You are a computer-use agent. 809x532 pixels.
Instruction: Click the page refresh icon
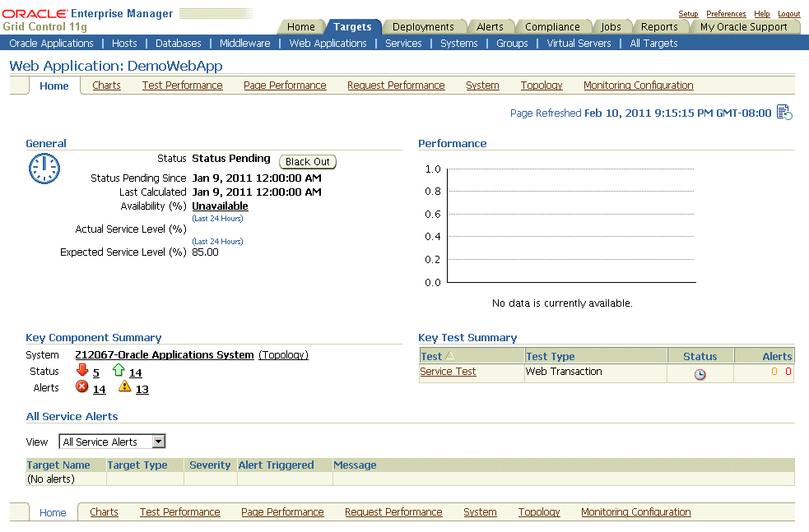(784, 113)
